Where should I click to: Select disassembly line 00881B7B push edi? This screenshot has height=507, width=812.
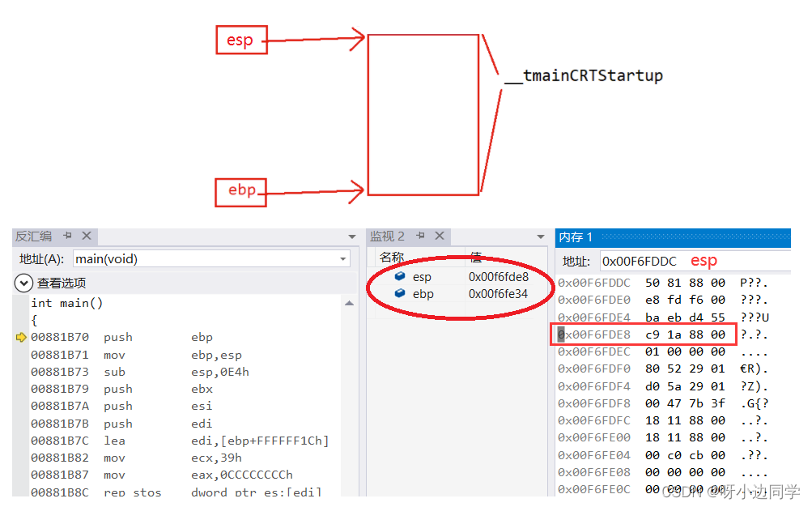(x=121, y=424)
